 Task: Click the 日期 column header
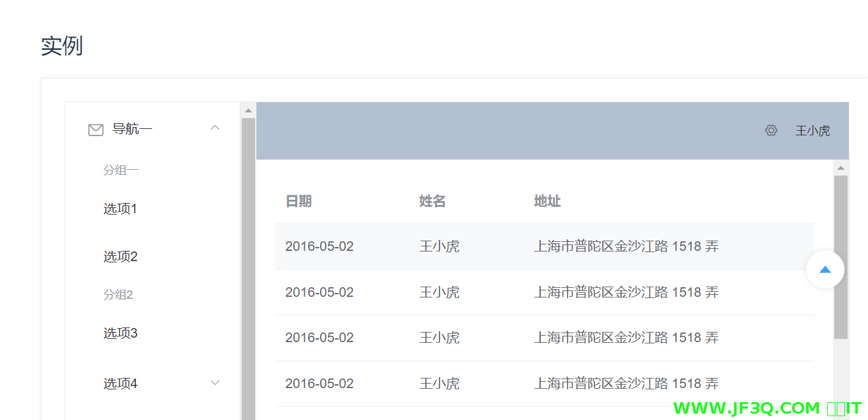pyautogui.click(x=298, y=202)
